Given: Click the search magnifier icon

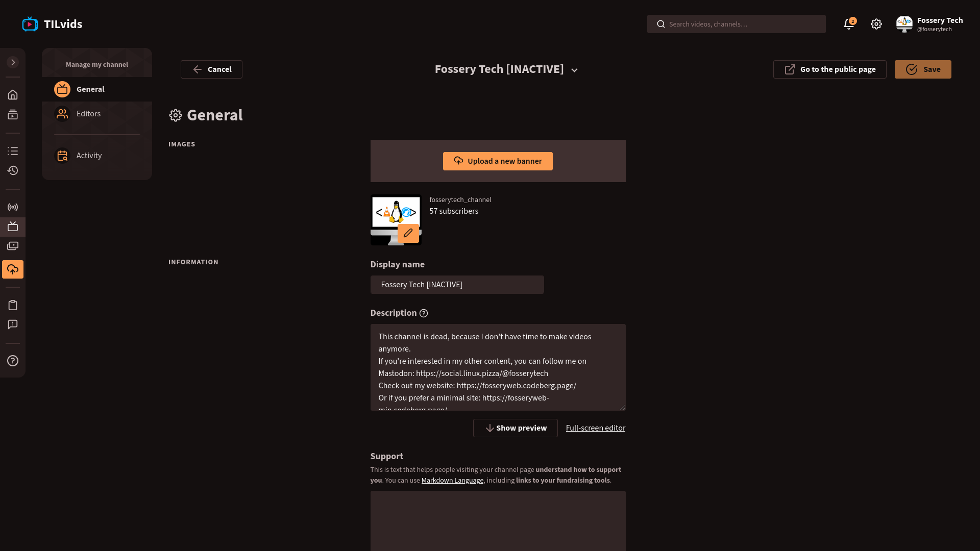Looking at the screenshot, I should [660, 24].
